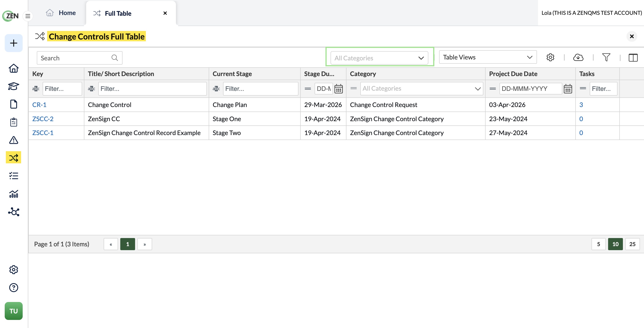Screen dimensions: 644x328
Task: Expand the top All Categories dropdown
Action: (x=379, y=58)
